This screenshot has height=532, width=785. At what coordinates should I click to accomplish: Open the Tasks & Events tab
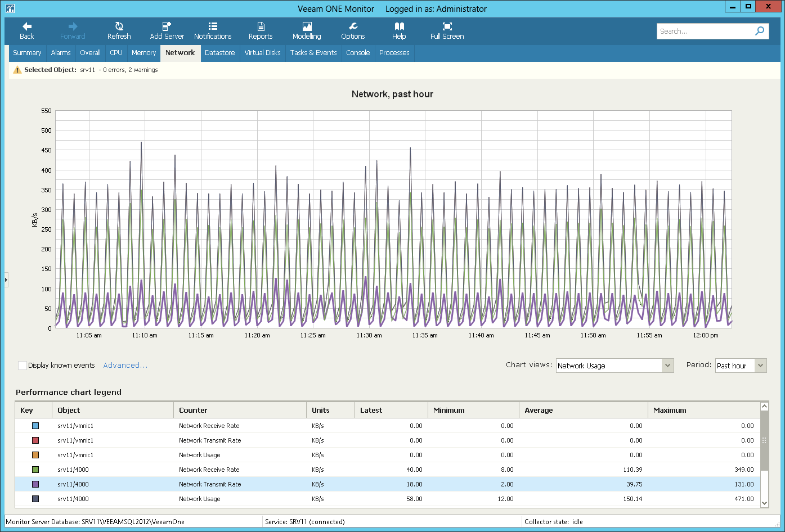313,53
